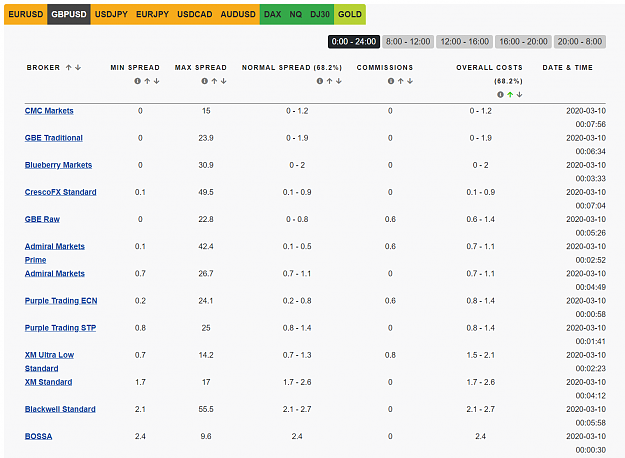The height and width of the screenshot is (458, 625).
Task: Open Normal Spread info icon
Action: pyautogui.click(x=320, y=81)
